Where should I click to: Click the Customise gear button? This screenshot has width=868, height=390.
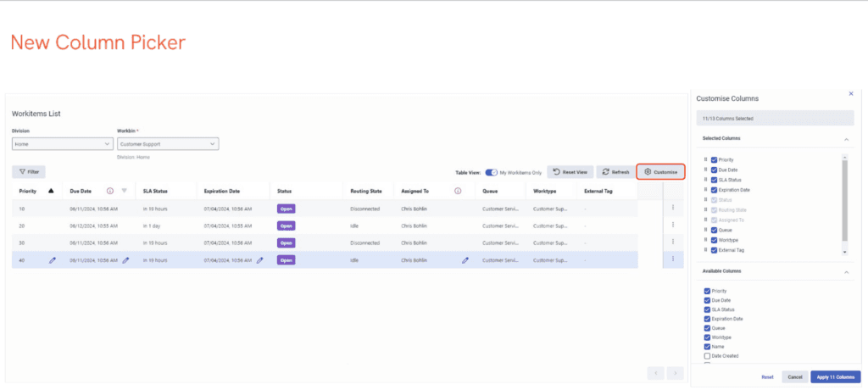pyautogui.click(x=660, y=172)
